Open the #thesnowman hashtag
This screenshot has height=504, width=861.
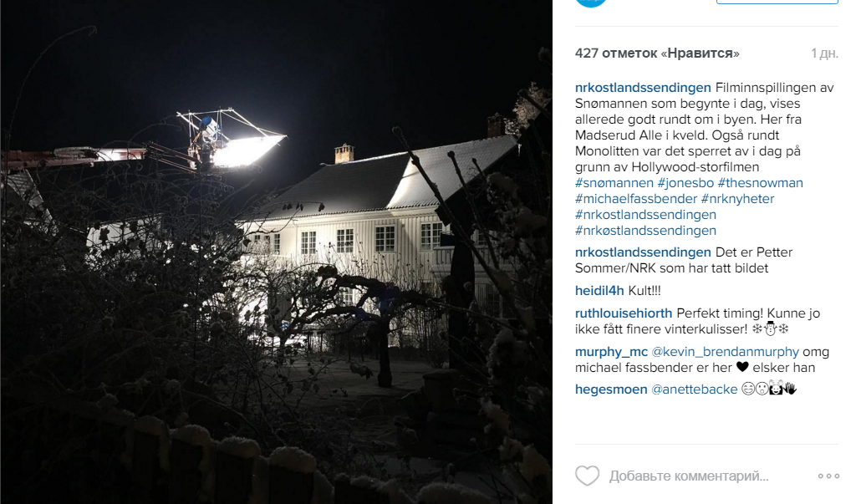pos(761,183)
